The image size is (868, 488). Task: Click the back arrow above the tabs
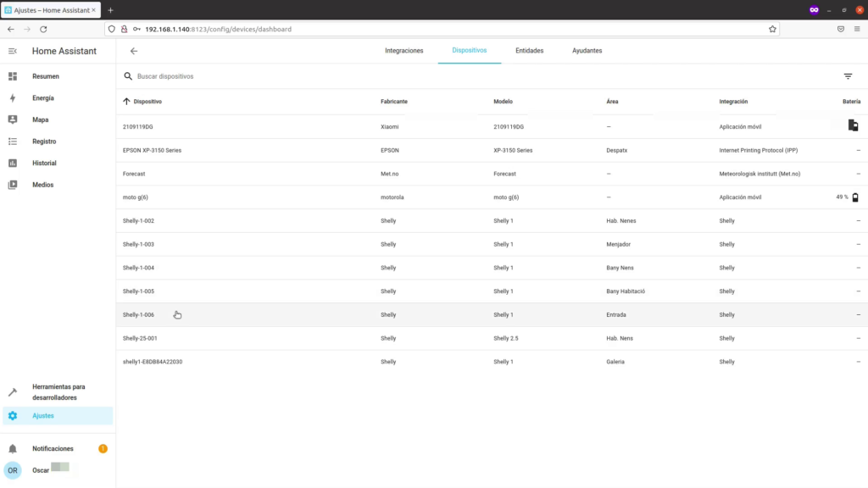[x=133, y=50]
